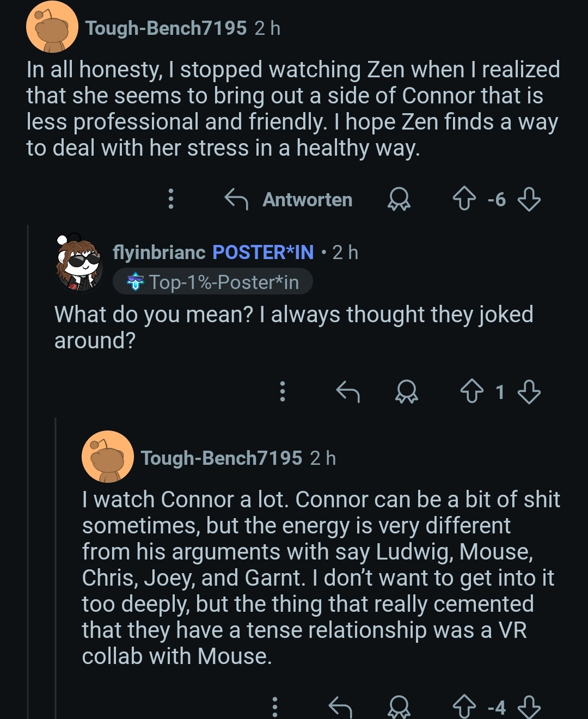Open overflow menu on the VR collab comment
Image resolution: width=588 pixels, height=719 pixels.
click(275, 707)
